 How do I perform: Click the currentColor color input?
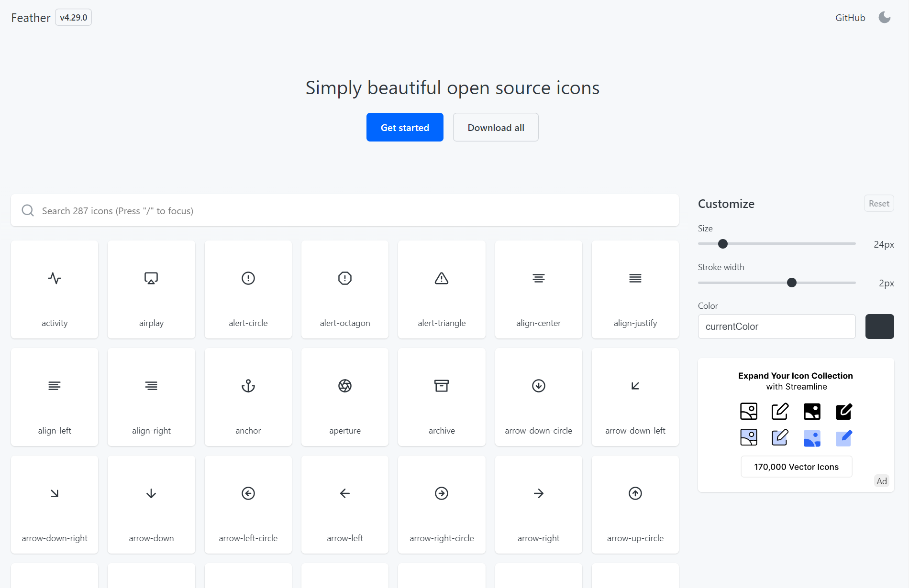click(776, 327)
